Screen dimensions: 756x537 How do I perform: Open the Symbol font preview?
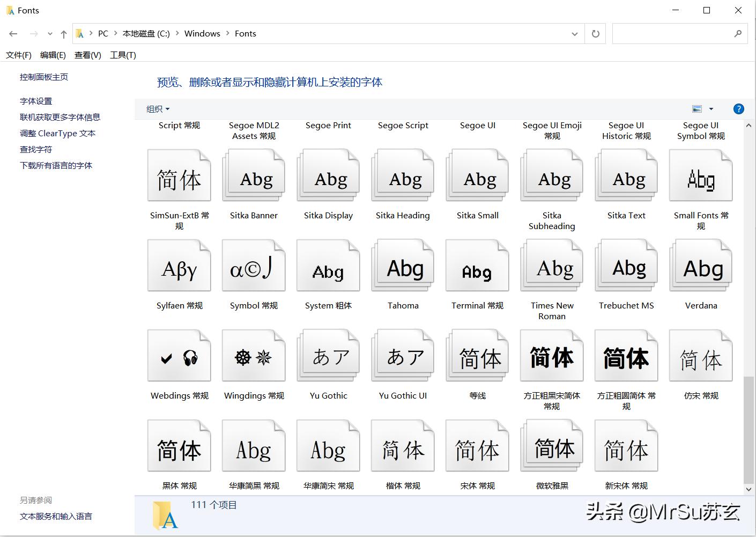pyautogui.click(x=253, y=265)
